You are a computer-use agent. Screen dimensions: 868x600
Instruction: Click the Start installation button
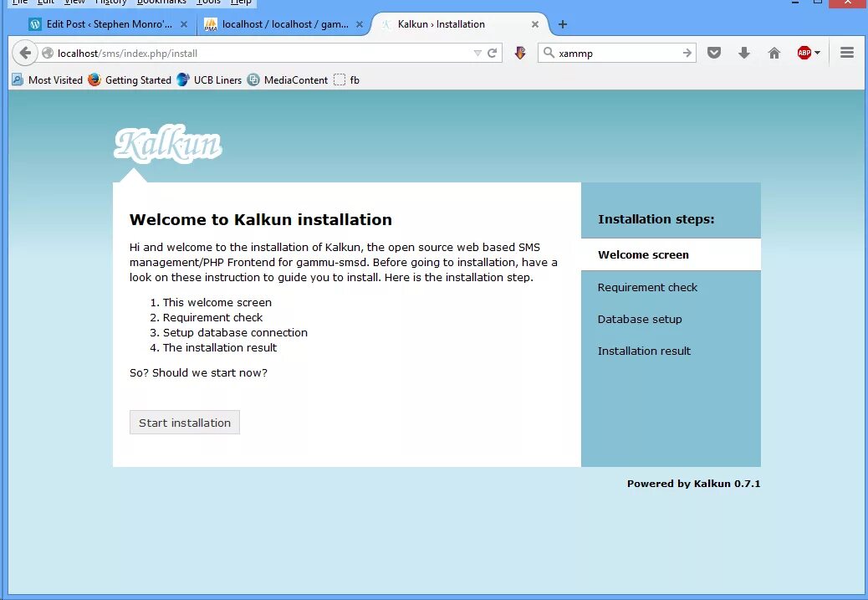pos(184,423)
